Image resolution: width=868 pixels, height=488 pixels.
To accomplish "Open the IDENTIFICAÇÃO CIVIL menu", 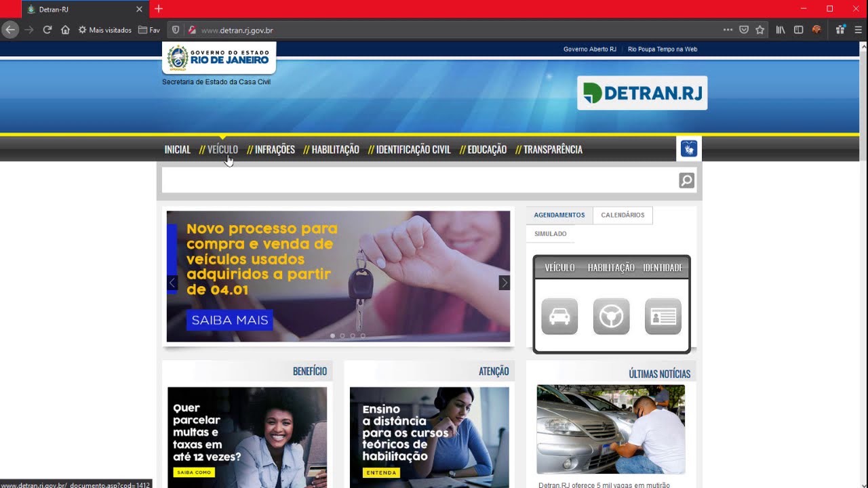I will pos(413,149).
